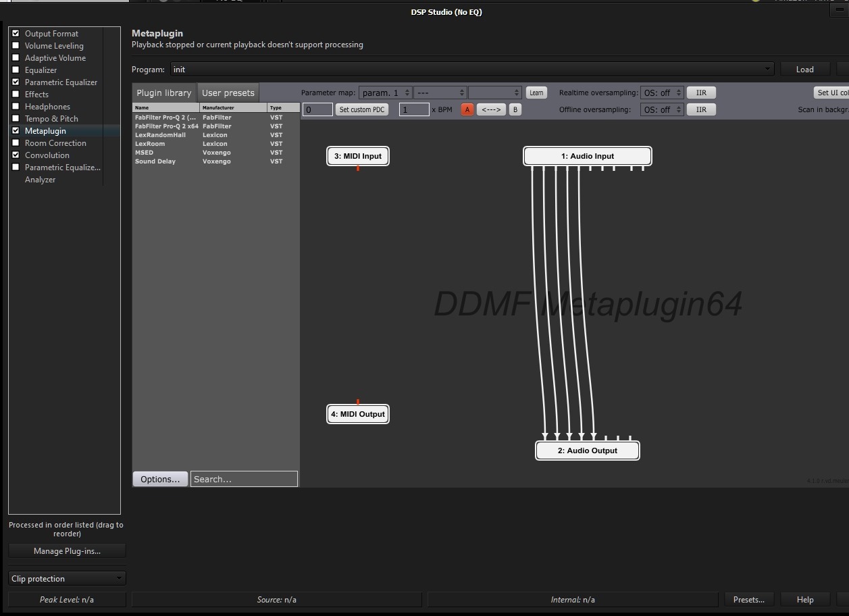This screenshot has width=849, height=616.
Task: Click the Help button
Action: tap(804, 600)
